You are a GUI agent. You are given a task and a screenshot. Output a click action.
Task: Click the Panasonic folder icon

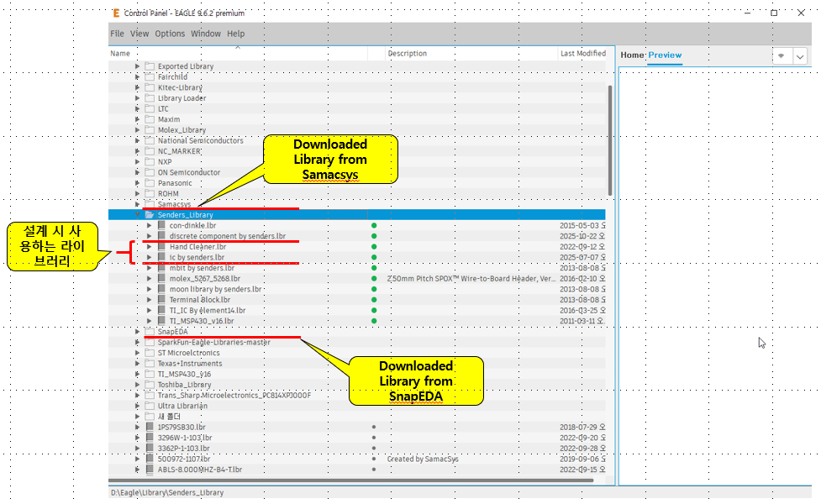point(150,183)
